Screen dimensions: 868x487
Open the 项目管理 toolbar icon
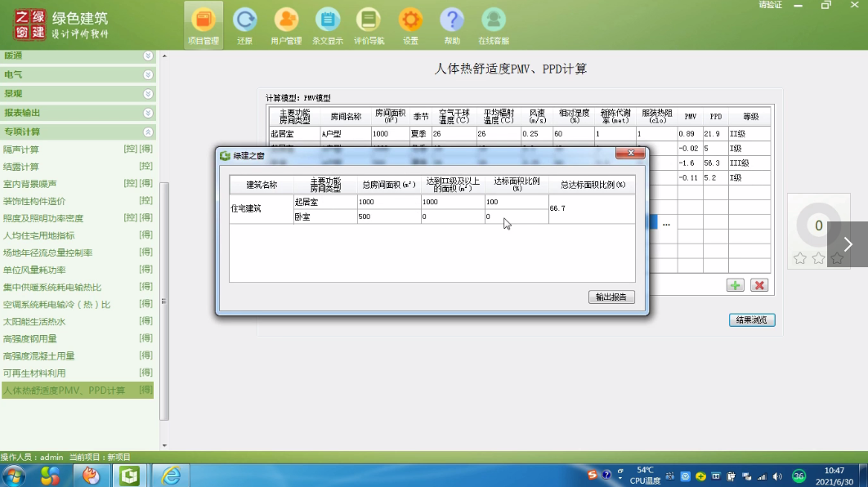coord(204,25)
